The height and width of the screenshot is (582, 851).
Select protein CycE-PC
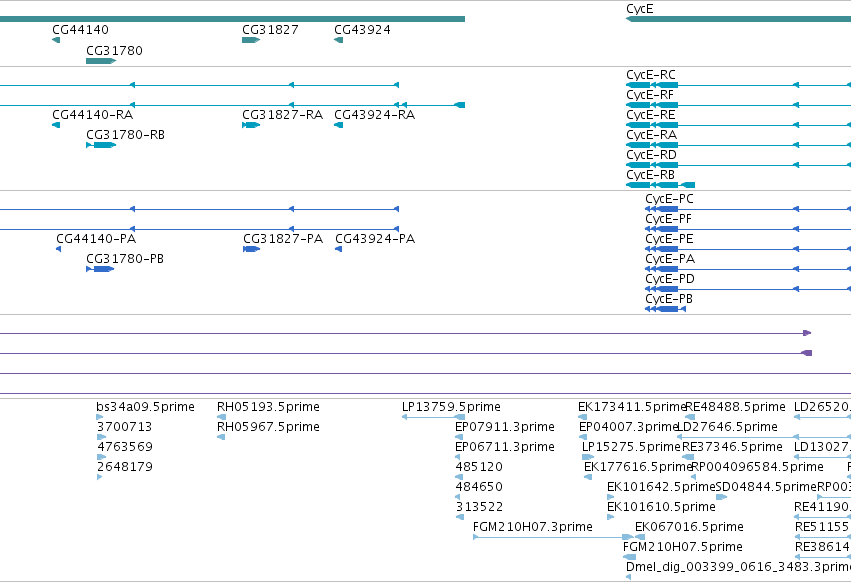[x=669, y=199]
